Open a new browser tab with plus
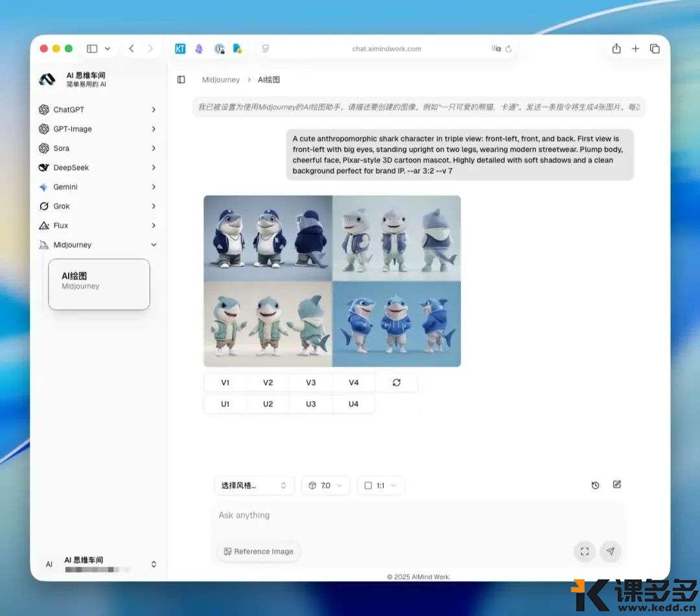700x616 pixels. coord(635,49)
